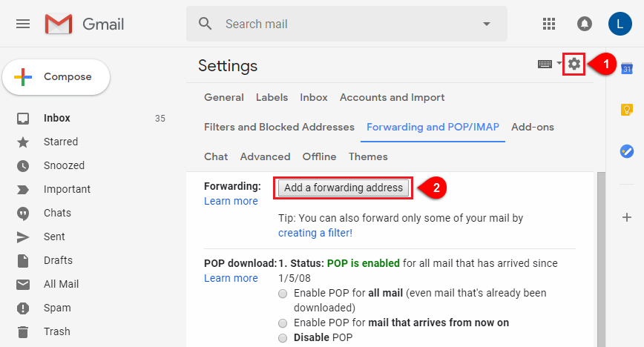Image resolution: width=644 pixels, height=347 pixels.
Task: Click the notifications bell icon
Action: pyautogui.click(x=585, y=24)
